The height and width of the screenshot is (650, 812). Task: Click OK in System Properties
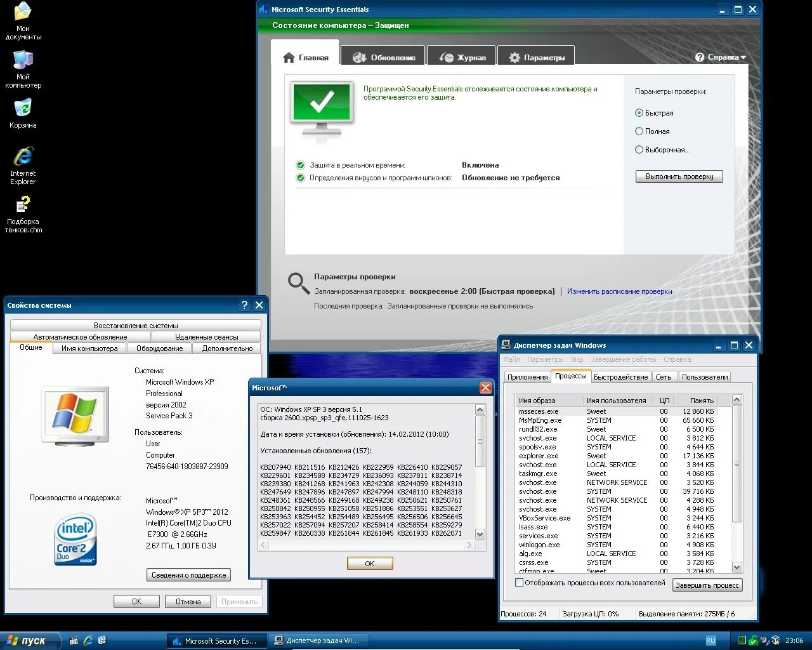coord(136,602)
